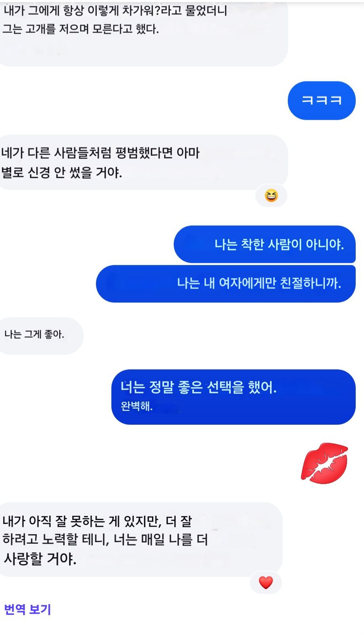Tap the '사랑할 거야.' text line
The width and height of the screenshot is (364, 635).
(40, 559)
